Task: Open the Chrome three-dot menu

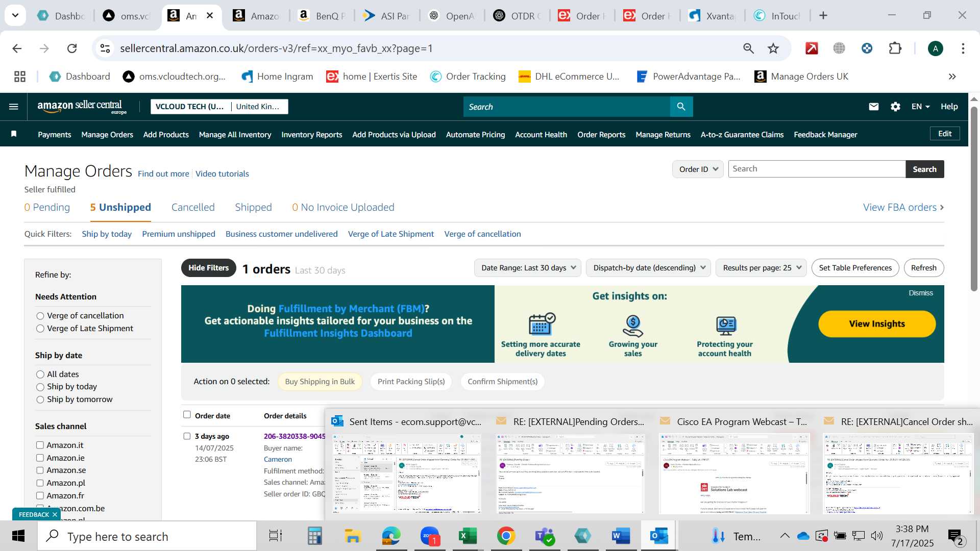Action: [x=963, y=48]
